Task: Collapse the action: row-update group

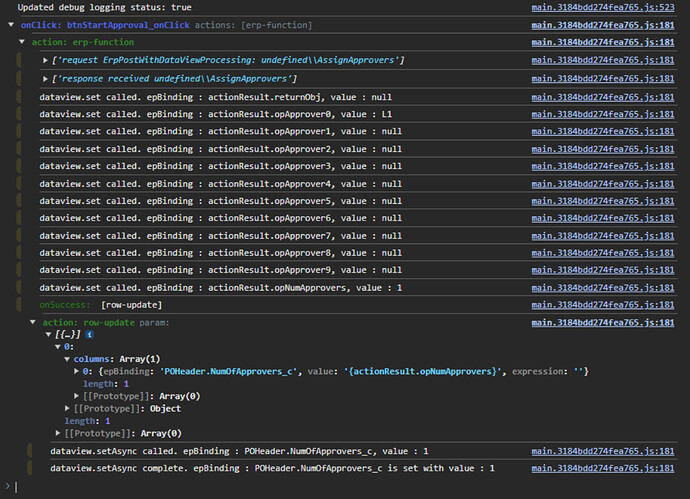Action: click(x=33, y=323)
